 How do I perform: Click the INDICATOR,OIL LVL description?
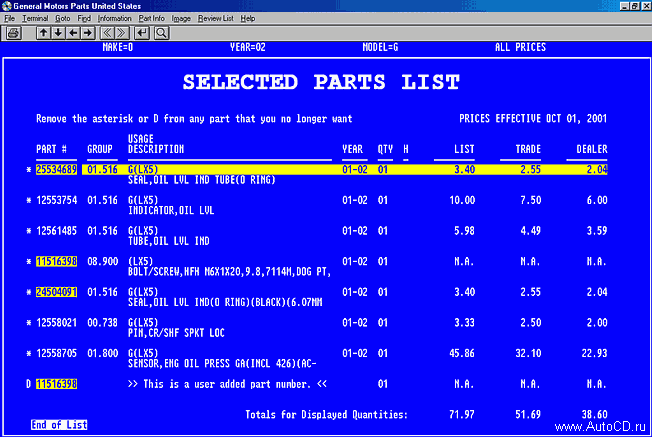[x=171, y=211]
